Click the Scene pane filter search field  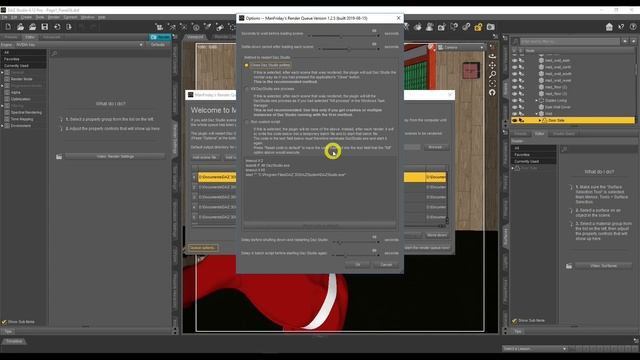tap(570, 41)
